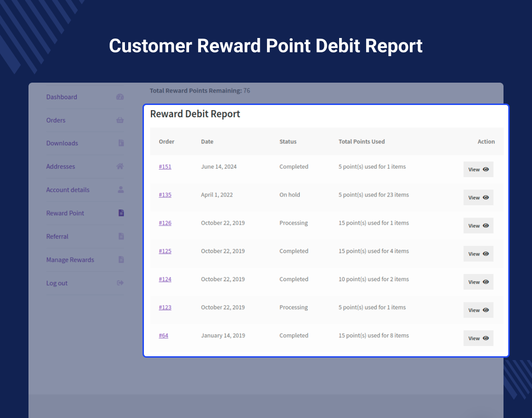Click the date April 1, 2022
Viewport: 532px width, 418px height.
point(217,195)
